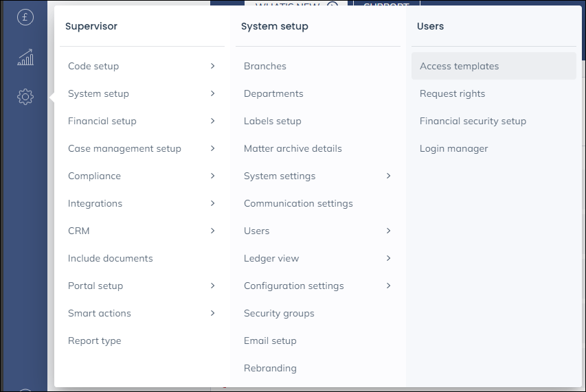The height and width of the screenshot is (392, 586).
Task: Open Matter archive details
Action: 293,149
